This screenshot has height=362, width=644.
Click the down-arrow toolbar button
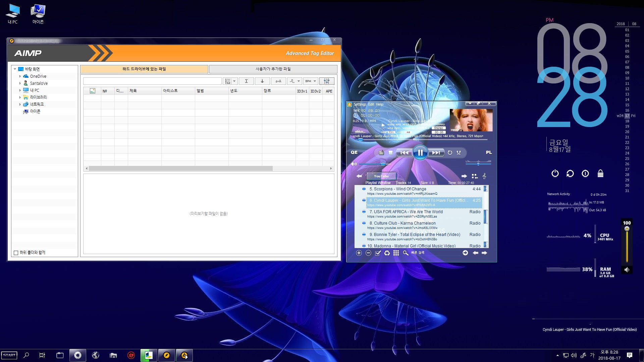tap(262, 81)
